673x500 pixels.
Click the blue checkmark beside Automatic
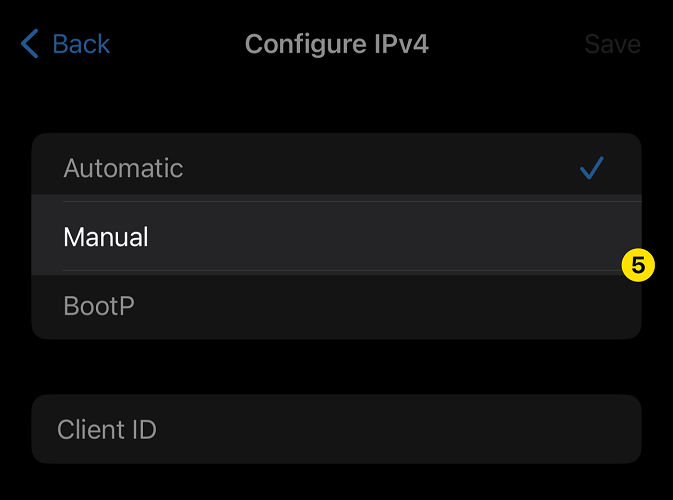[x=592, y=168]
